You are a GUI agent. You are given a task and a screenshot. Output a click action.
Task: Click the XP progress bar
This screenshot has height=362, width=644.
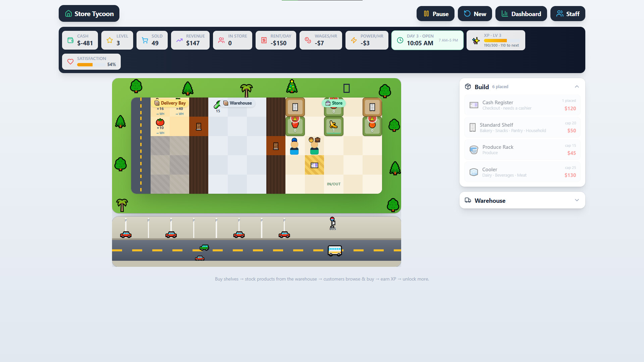[x=501, y=41]
